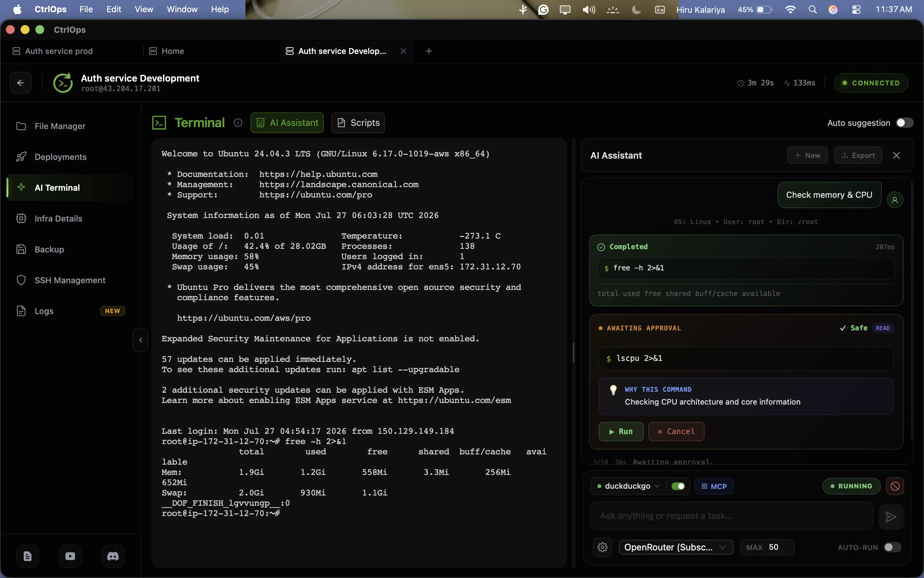Image resolution: width=924 pixels, height=578 pixels.
Task: Open macOS Spotlight search
Action: [x=812, y=10]
